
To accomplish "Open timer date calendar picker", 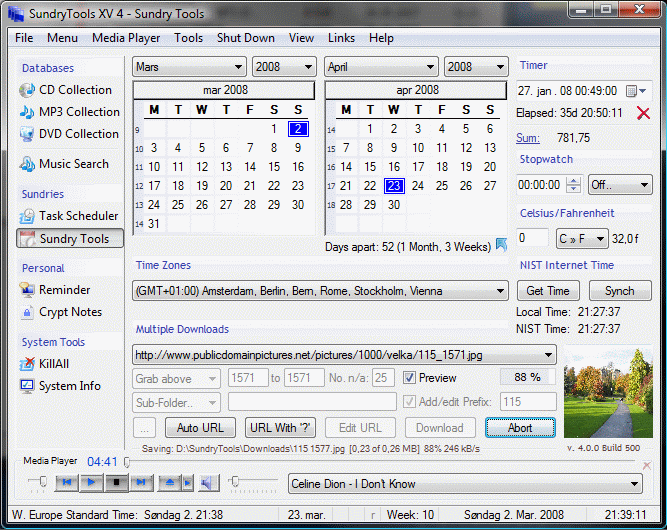I will (636, 91).
